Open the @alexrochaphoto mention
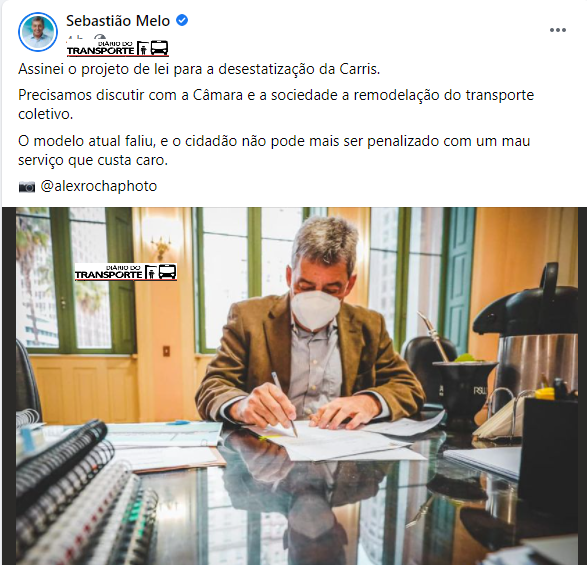The width and height of the screenshot is (587, 565). 99,186
